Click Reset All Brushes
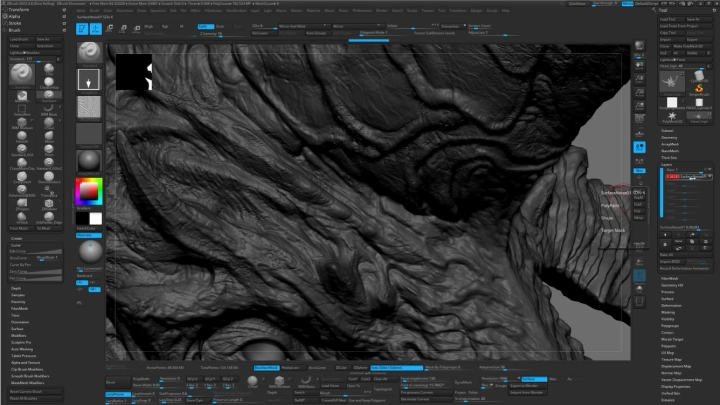 35,398
